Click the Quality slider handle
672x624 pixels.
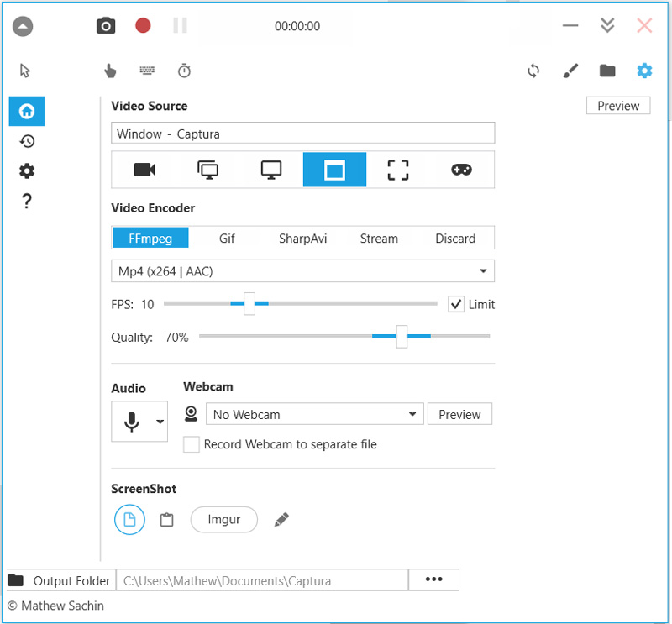point(402,337)
